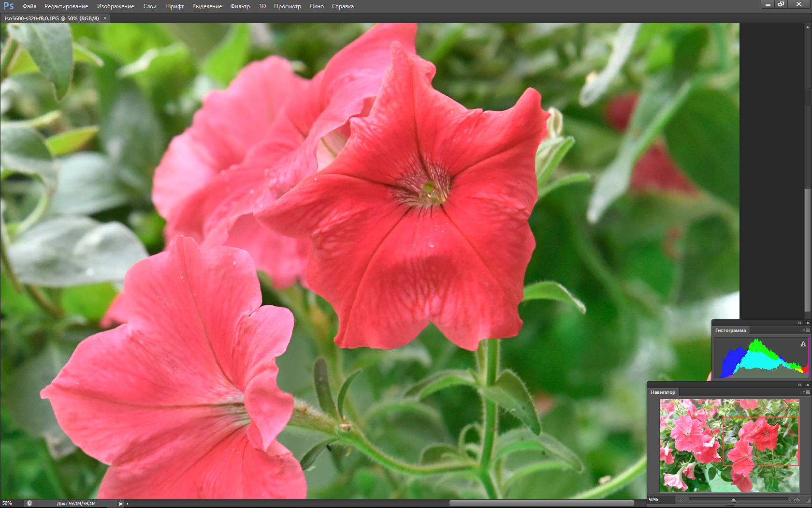The height and width of the screenshot is (508, 812).
Task: Open the status bar info arrow menu
Action: 120,504
